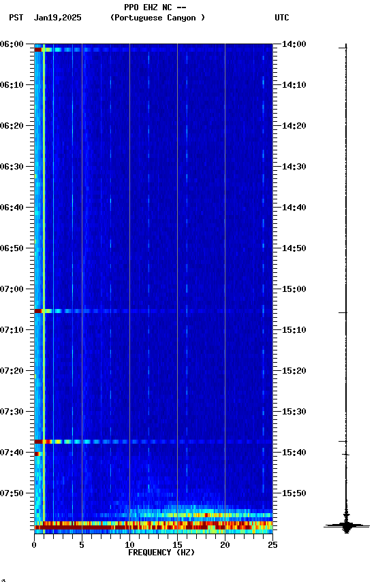This screenshot has height=588, width=376.
Task: Click the '(Portuguese Canyon )' subtitle
Action: (x=157, y=18)
